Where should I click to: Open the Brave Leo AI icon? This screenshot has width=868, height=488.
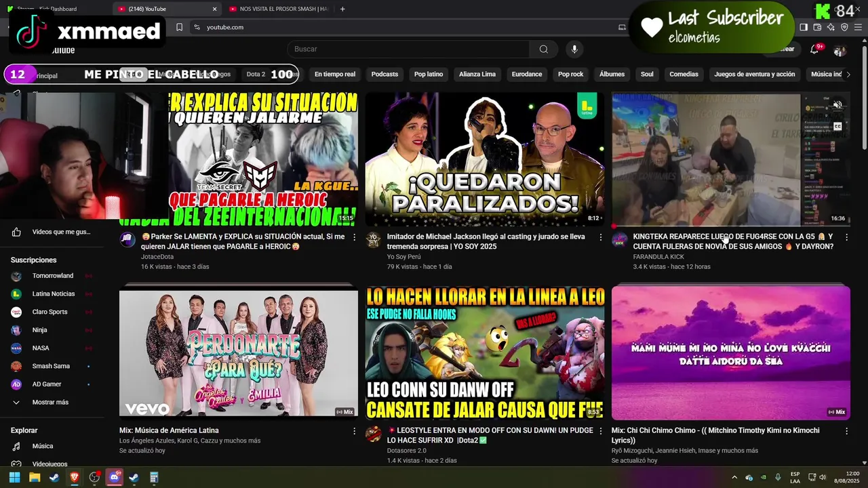(831, 27)
